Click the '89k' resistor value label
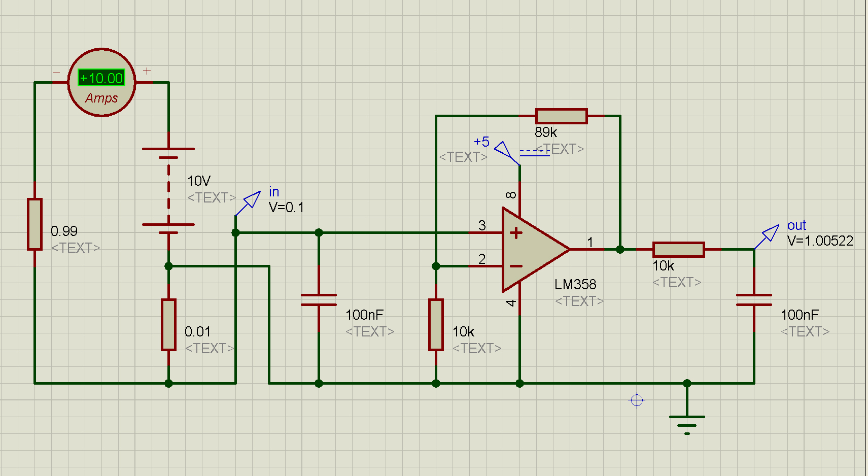 (x=546, y=132)
